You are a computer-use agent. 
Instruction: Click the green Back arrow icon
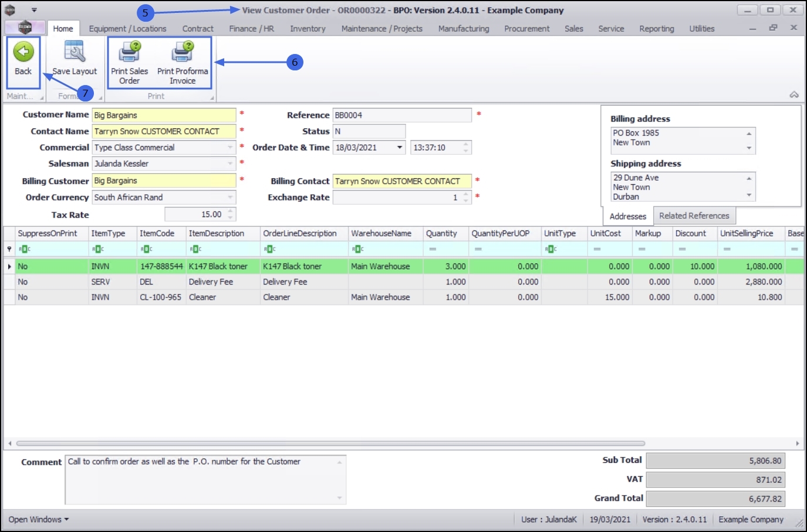pyautogui.click(x=23, y=52)
